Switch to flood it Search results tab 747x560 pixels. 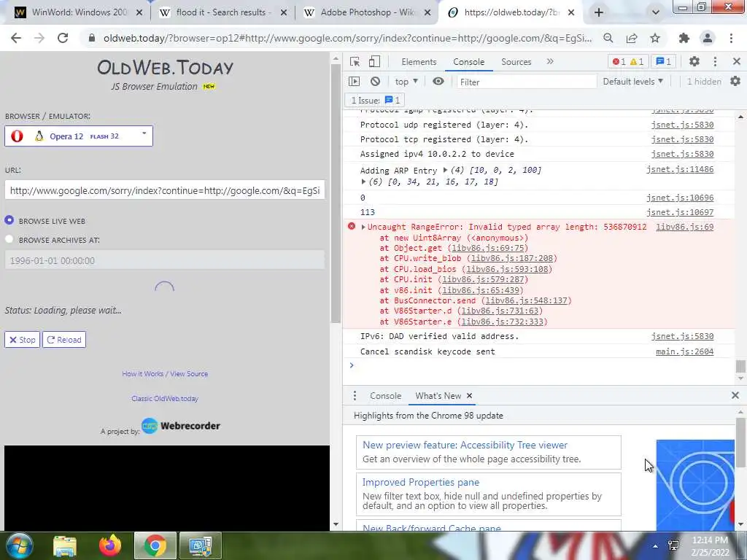(222, 12)
